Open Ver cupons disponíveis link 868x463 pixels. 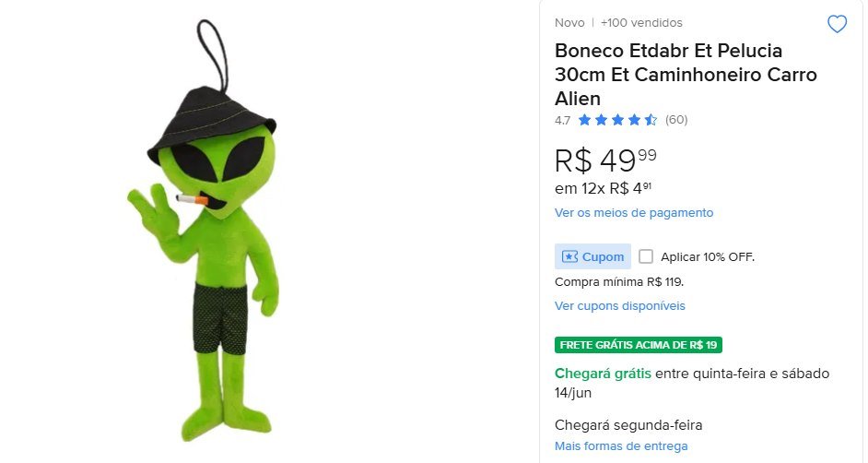tap(620, 305)
